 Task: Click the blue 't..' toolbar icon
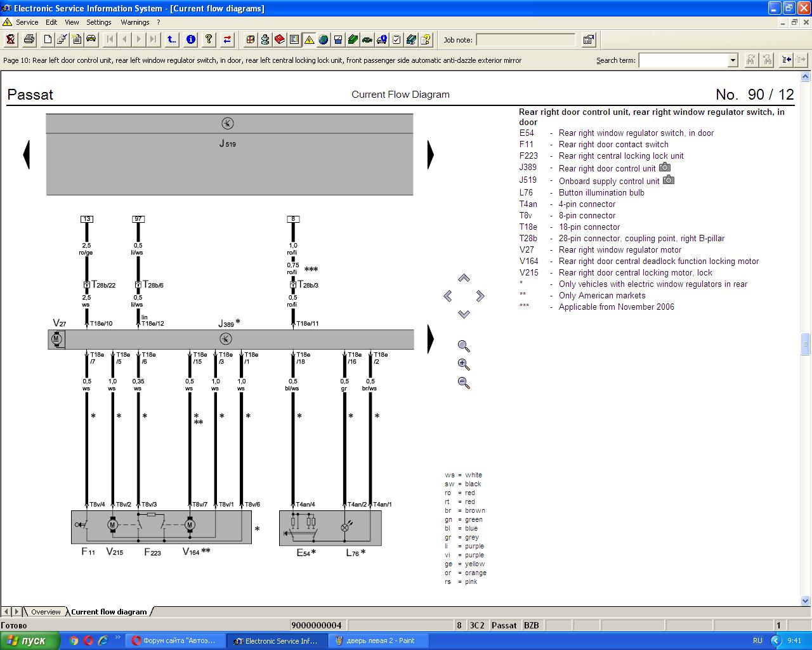[x=172, y=39]
